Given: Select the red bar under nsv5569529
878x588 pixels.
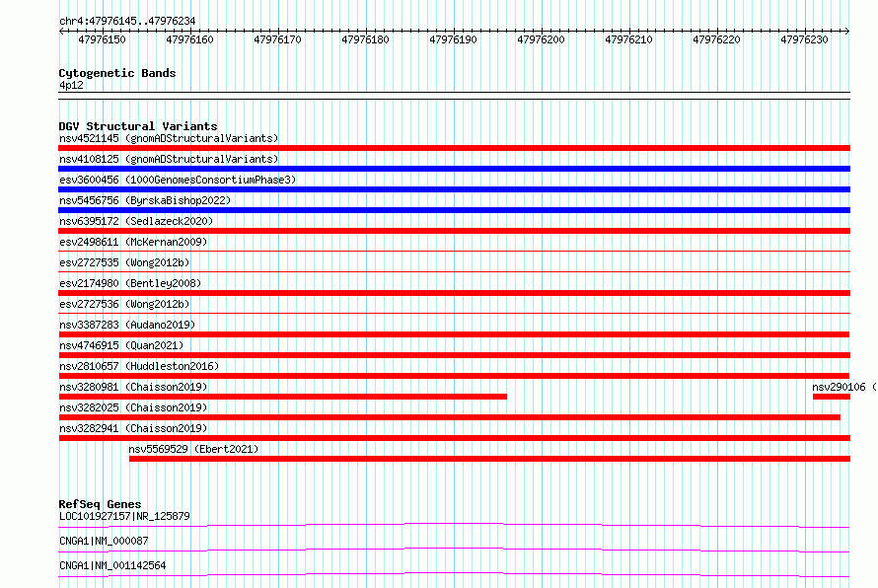Looking at the screenshot, I should tap(490, 459).
